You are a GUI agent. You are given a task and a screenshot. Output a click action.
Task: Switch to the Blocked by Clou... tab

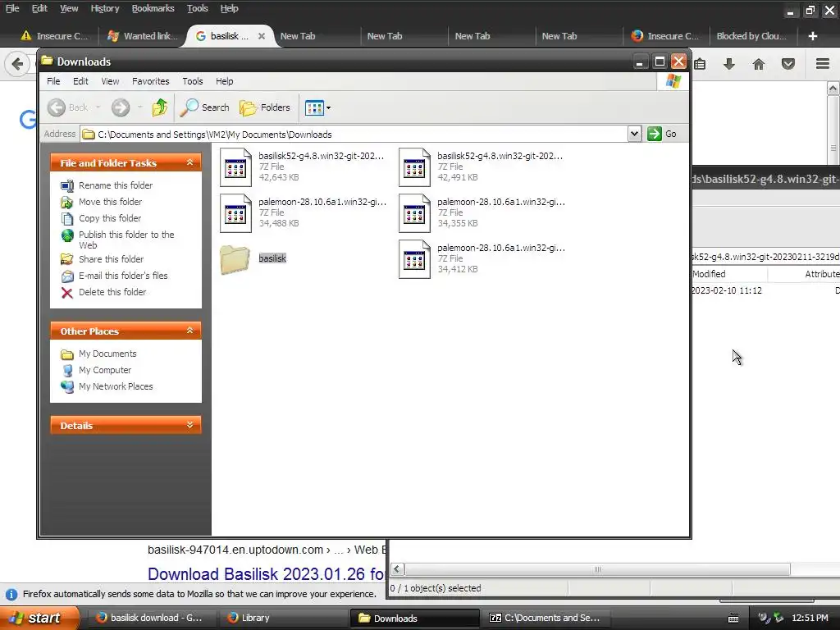[751, 36]
